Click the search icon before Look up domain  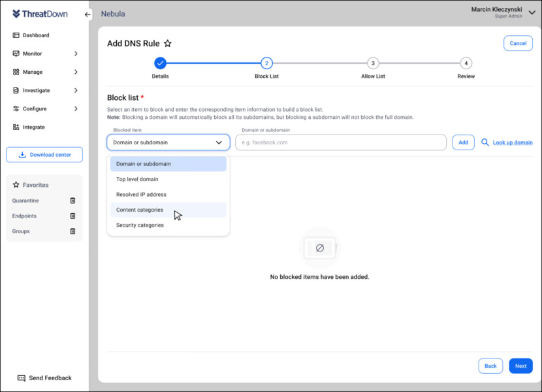point(484,142)
